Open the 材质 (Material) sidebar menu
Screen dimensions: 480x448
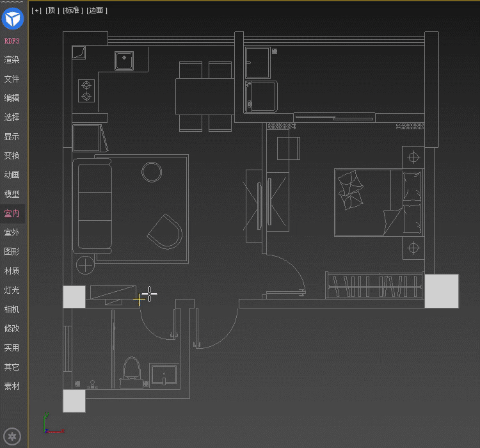click(12, 271)
